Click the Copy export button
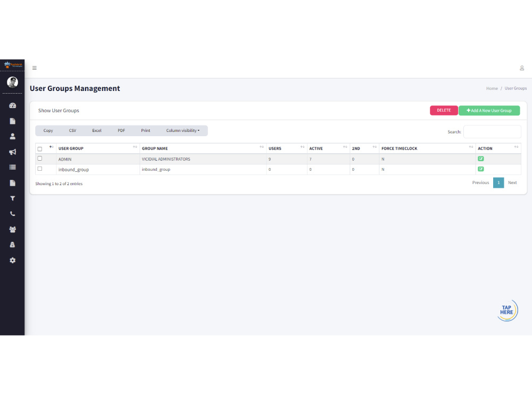 [x=48, y=131]
